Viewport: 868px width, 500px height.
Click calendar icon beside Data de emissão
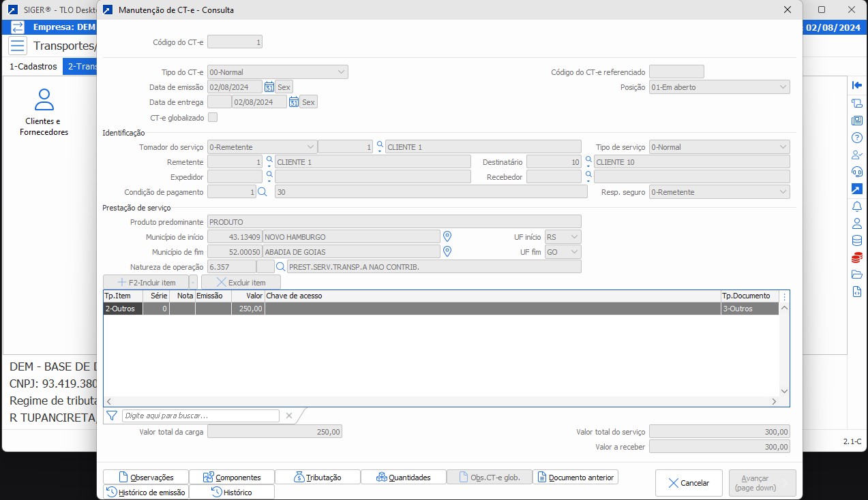click(269, 87)
